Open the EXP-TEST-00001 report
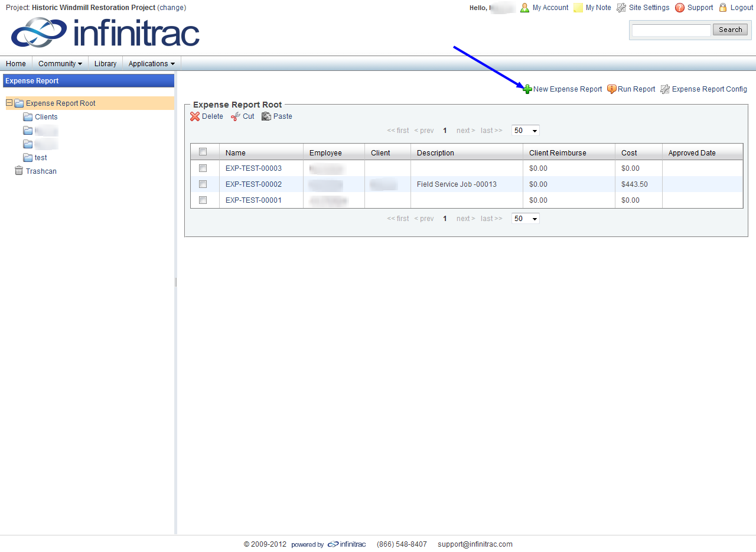This screenshot has width=756, height=552. pos(254,200)
